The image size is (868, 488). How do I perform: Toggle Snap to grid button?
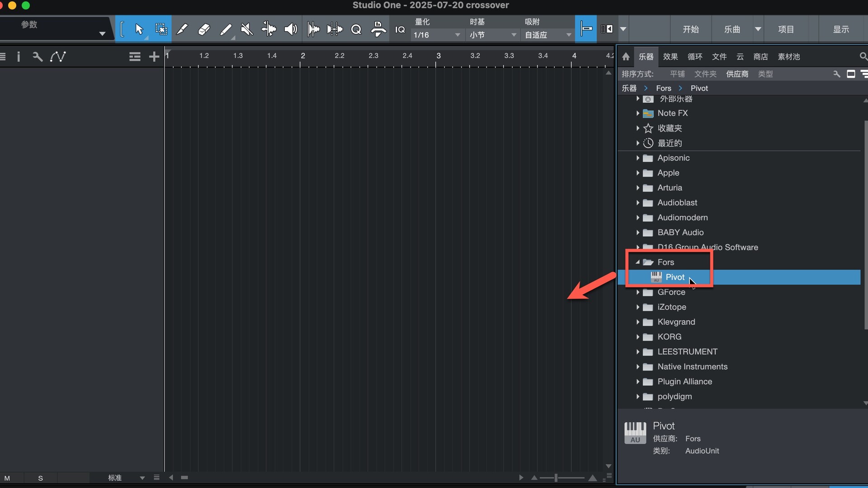pos(586,29)
